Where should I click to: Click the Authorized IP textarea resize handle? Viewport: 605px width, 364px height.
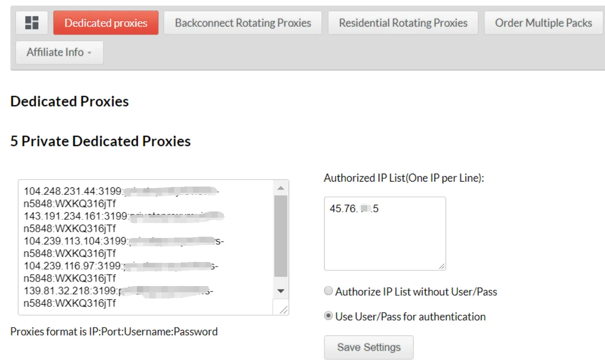[x=442, y=266]
